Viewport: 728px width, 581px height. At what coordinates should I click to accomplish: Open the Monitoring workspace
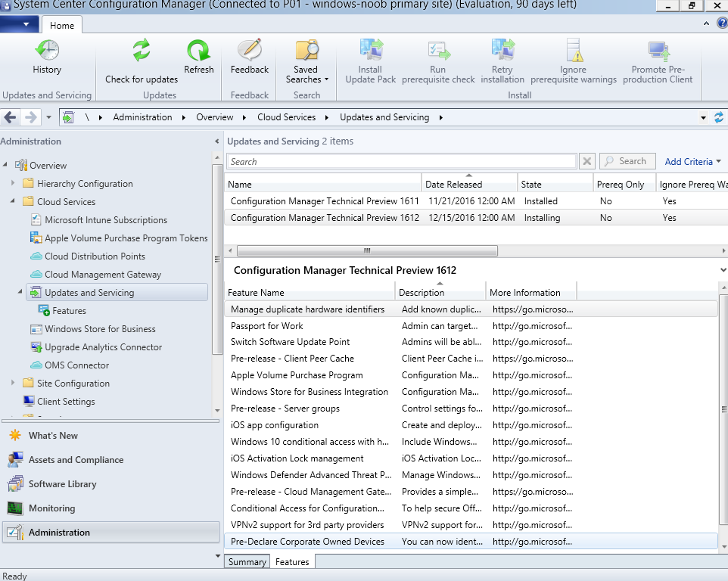click(52, 508)
